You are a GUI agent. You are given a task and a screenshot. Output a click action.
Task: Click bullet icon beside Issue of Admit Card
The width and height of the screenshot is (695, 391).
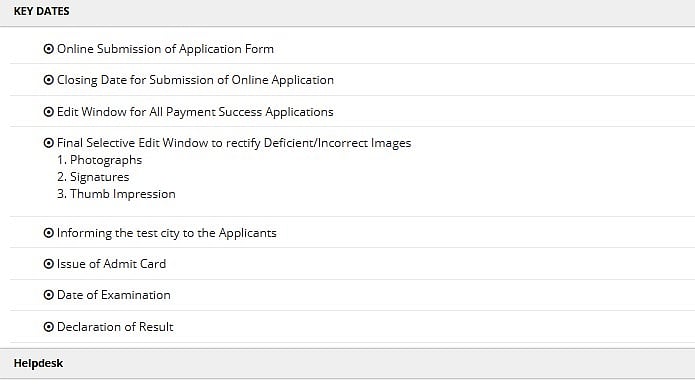tap(49, 264)
